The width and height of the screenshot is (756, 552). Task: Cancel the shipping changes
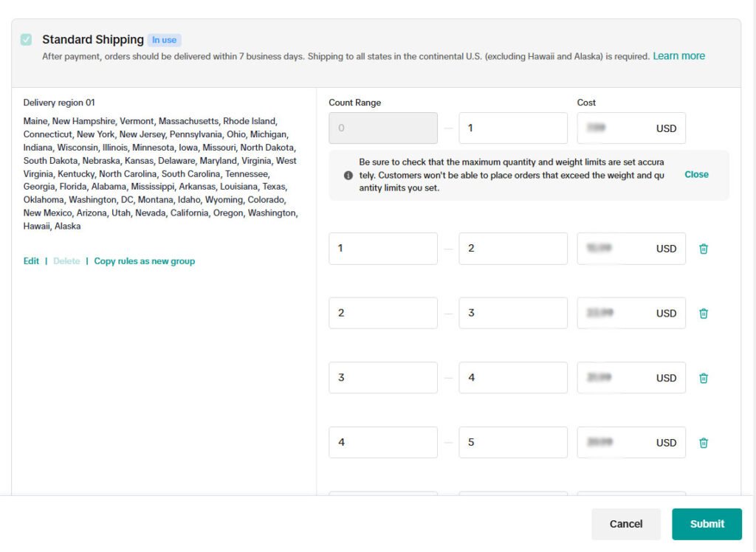click(x=626, y=524)
